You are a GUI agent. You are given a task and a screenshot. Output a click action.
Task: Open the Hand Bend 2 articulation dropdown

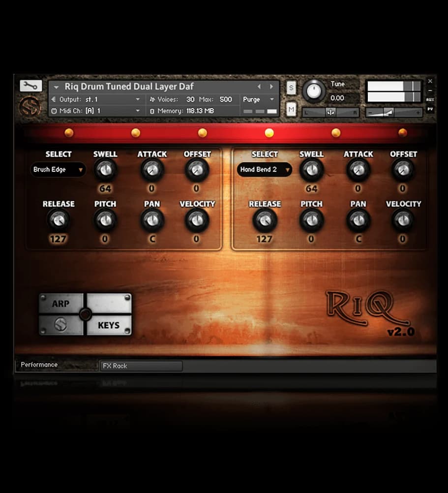point(264,170)
